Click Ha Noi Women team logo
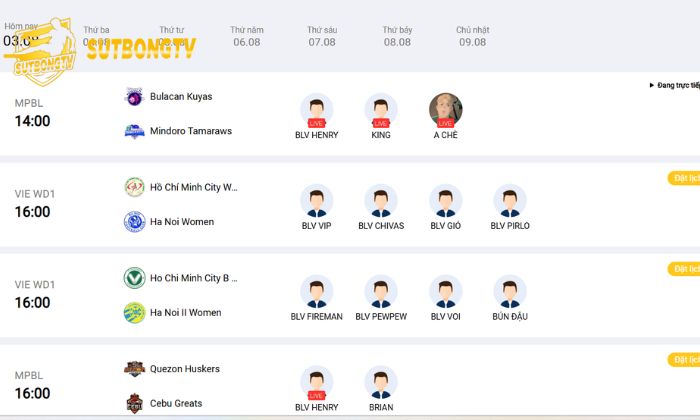This screenshot has width=700, height=420. (x=134, y=222)
